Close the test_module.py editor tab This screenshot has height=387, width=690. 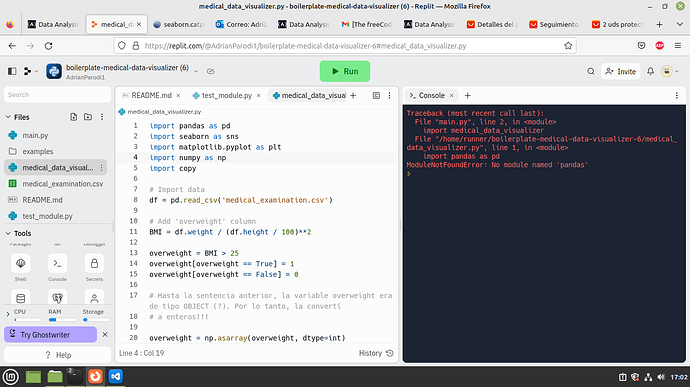click(259, 96)
